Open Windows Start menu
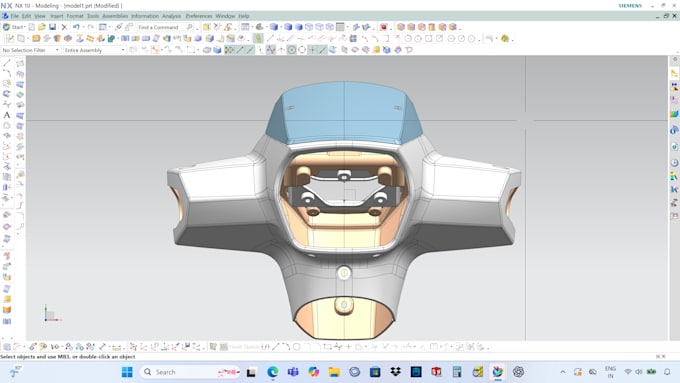Viewport: 680px width, 383px height. tap(127, 372)
